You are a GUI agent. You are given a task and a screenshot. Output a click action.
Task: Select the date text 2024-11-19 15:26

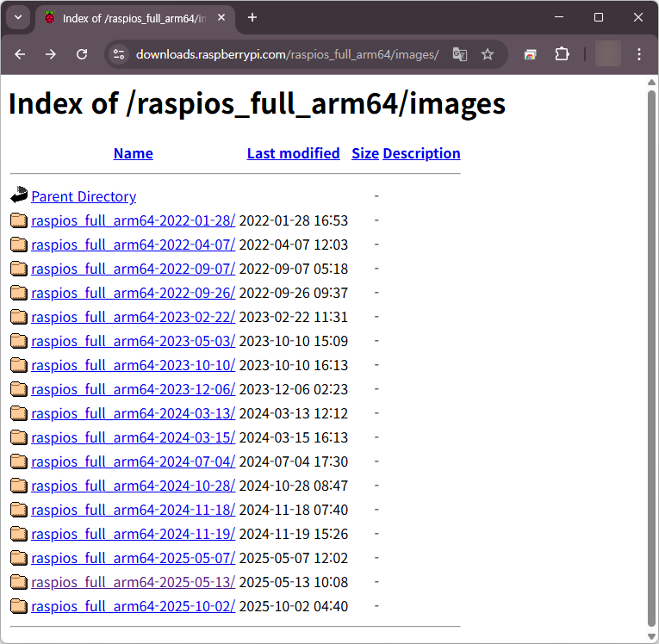coord(294,534)
